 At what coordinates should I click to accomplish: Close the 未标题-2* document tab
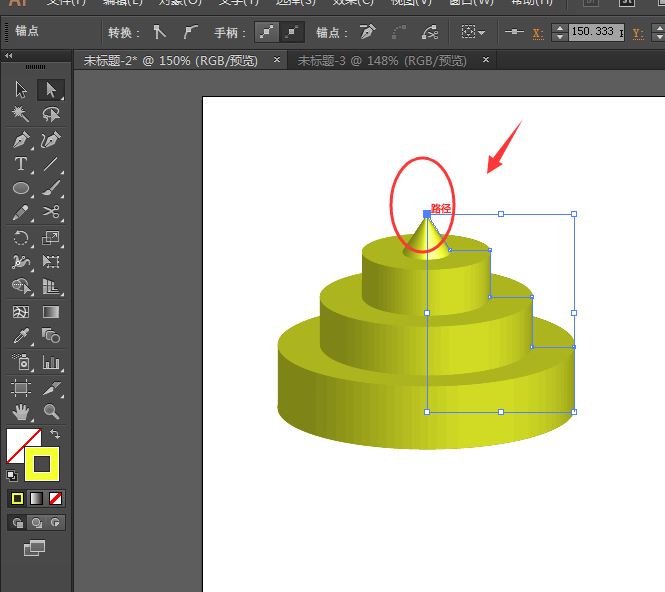277,60
